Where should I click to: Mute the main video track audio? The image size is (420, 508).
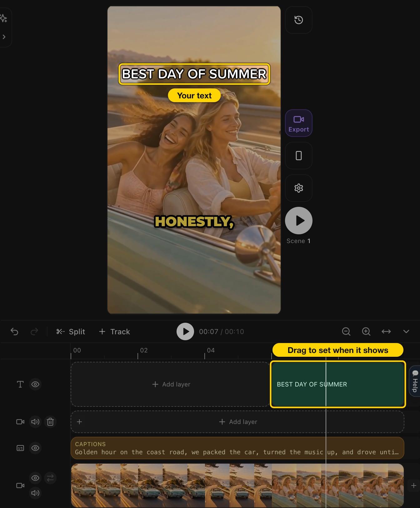click(x=35, y=493)
